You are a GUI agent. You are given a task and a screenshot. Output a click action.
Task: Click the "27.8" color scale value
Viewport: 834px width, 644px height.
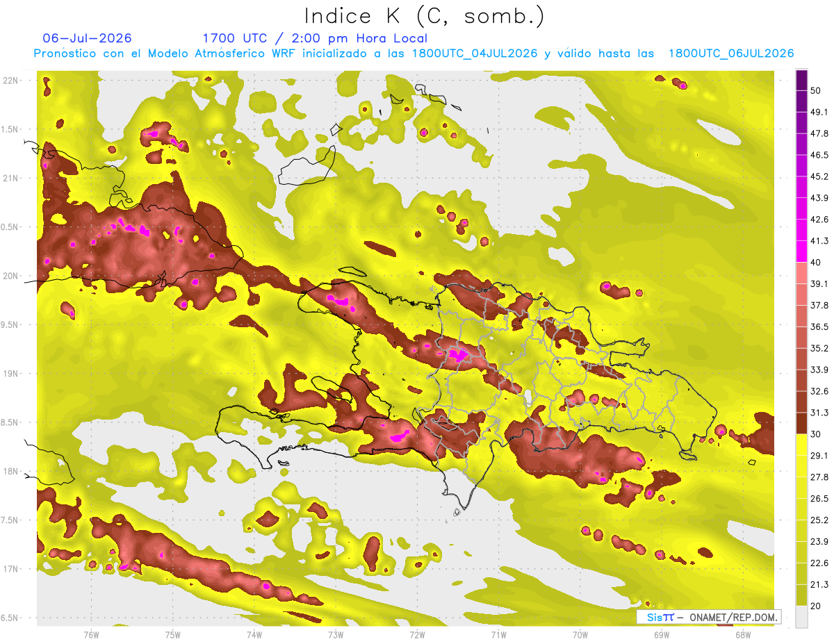point(819,477)
